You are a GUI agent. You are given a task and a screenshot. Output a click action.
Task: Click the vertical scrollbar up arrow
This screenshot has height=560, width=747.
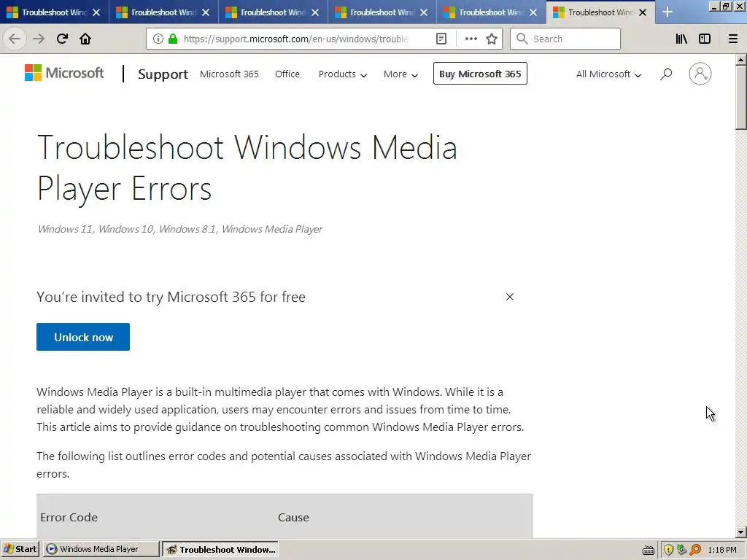[741, 60]
